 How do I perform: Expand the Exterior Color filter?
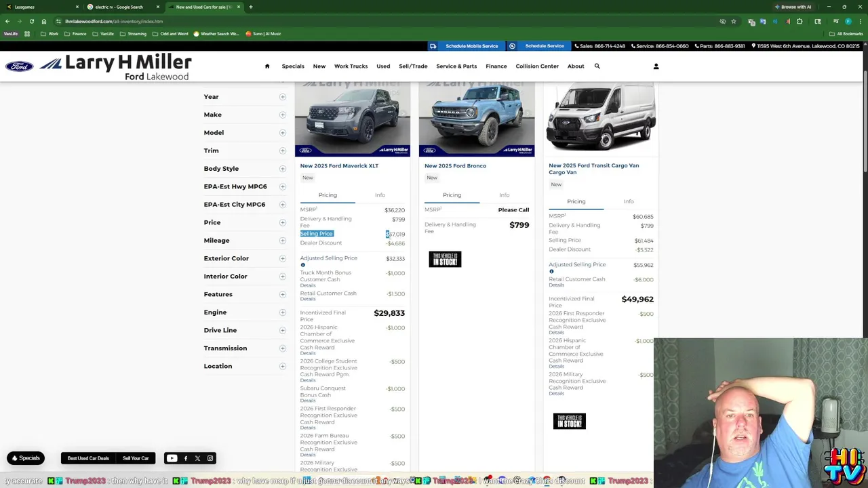pos(245,258)
